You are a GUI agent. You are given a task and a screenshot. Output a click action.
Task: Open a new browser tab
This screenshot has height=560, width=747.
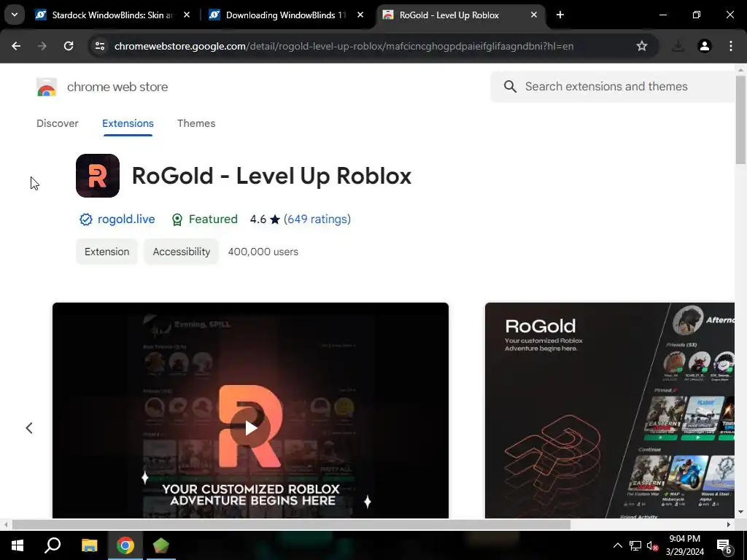(560, 15)
